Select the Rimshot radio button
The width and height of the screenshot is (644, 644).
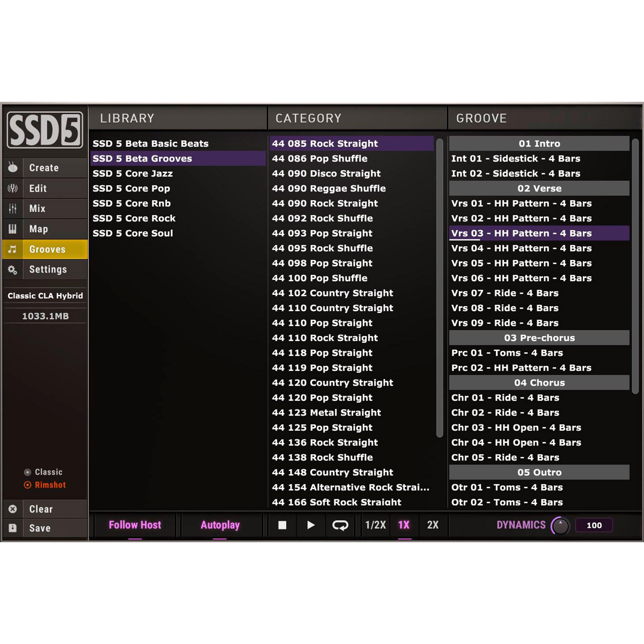pyautogui.click(x=28, y=485)
